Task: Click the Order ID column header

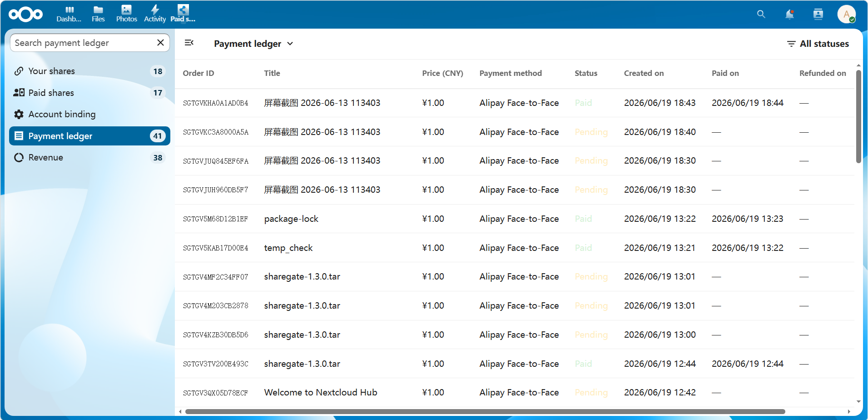Action: 198,73
